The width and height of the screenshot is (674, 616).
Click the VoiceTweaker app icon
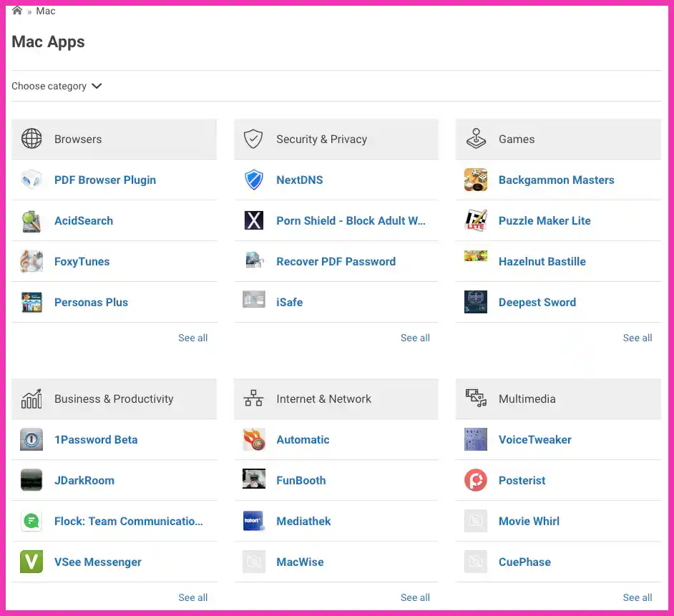pyautogui.click(x=476, y=439)
